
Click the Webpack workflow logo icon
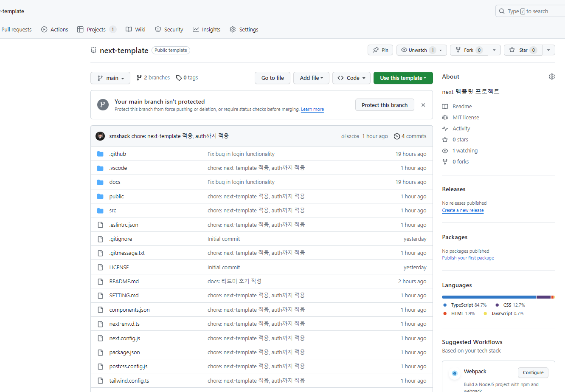[455, 373]
